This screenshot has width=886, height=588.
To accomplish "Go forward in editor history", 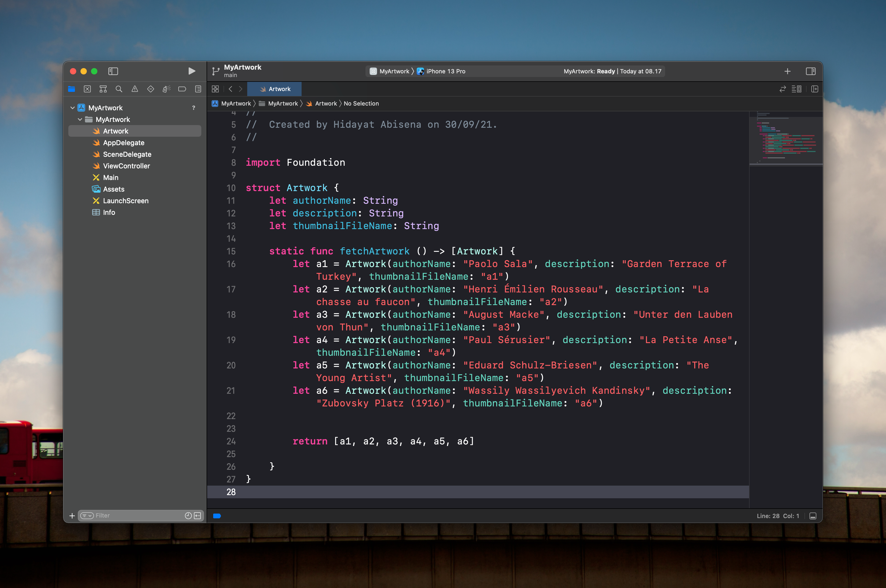I will tap(241, 89).
